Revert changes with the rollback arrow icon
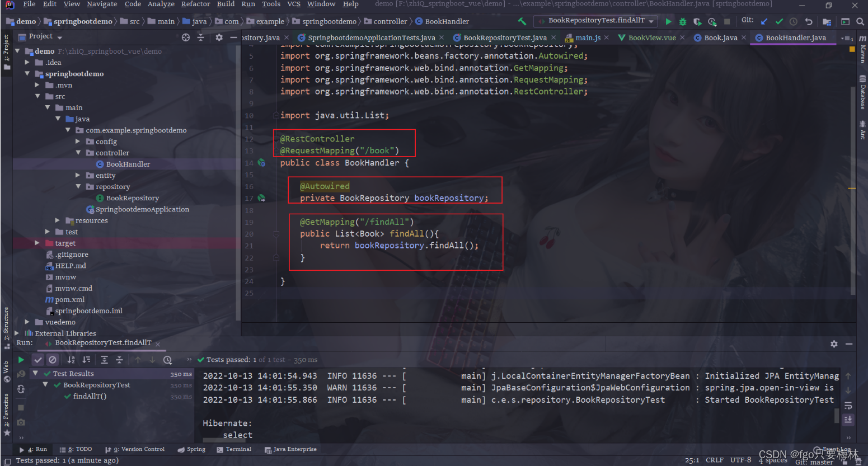This screenshot has height=466, width=868. coord(809,21)
